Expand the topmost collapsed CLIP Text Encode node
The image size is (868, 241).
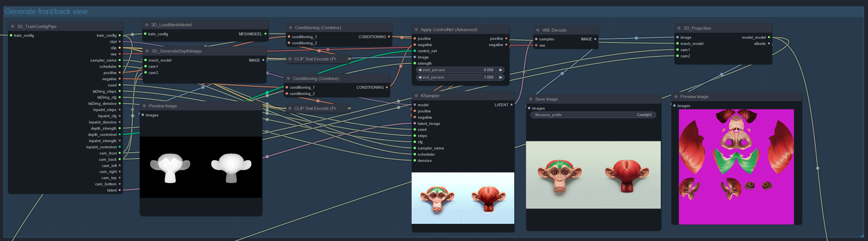tap(290, 59)
